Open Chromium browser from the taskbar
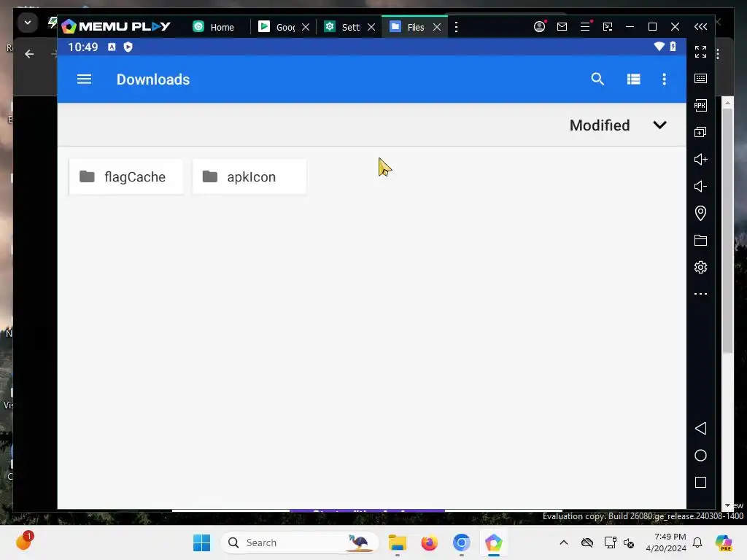The height and width of the screenshot is (560, 747). (461, 542)
